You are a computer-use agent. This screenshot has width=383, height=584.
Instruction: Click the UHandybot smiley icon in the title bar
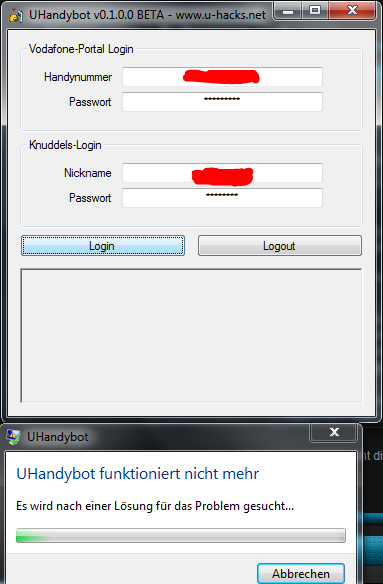(16, 16)
